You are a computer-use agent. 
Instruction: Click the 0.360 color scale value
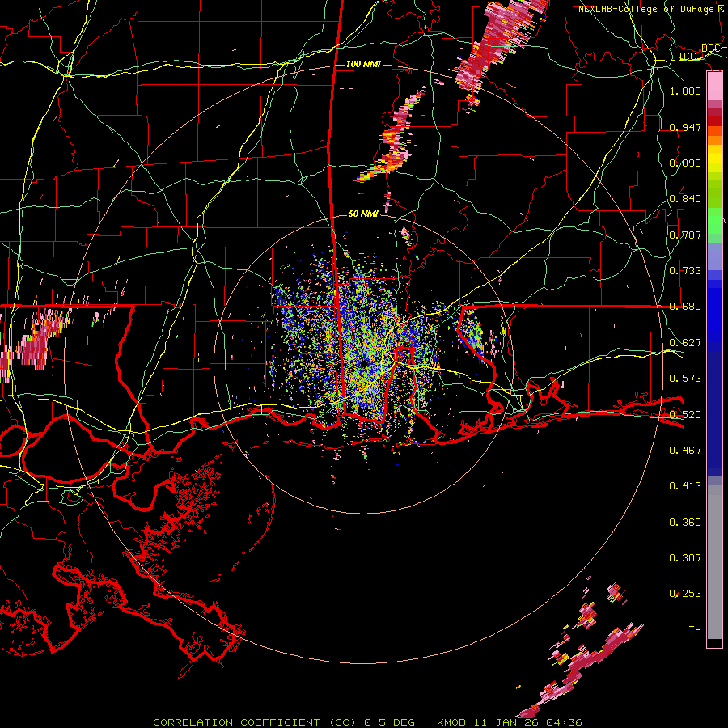pyautogui.click(x=685, y=523)
